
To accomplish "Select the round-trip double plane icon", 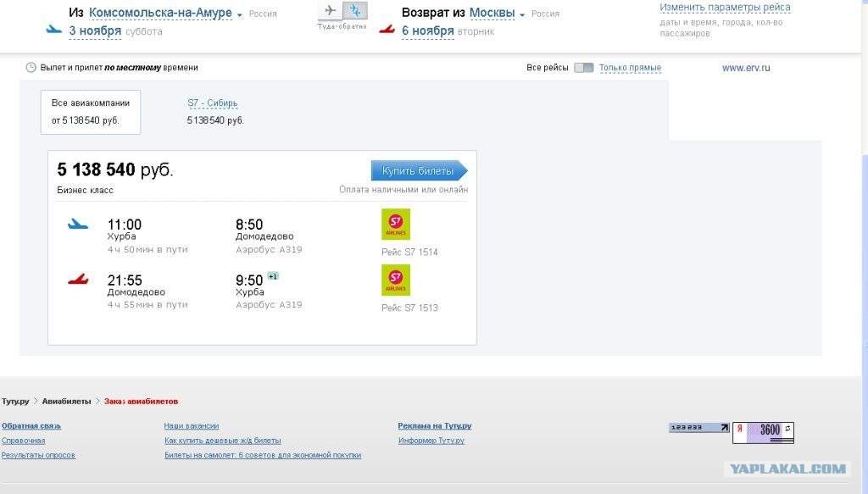I will click(x=355, y=10).
